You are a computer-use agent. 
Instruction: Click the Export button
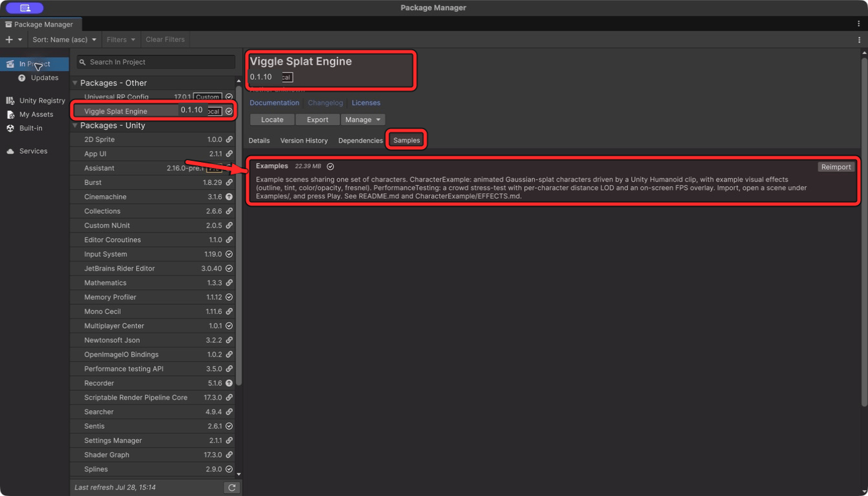point(317,119)
